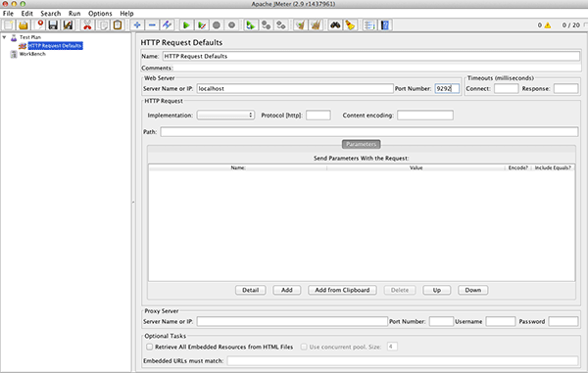Click Remote Start All icon

[x=251, y=25]
